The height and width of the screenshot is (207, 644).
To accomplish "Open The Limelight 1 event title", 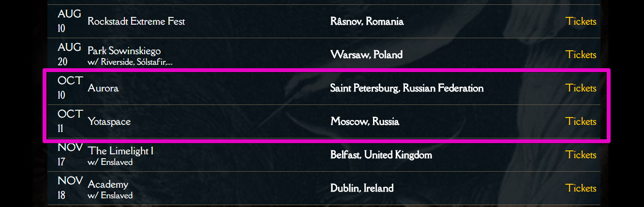I will pyautogui.click(x=120, y=151).
